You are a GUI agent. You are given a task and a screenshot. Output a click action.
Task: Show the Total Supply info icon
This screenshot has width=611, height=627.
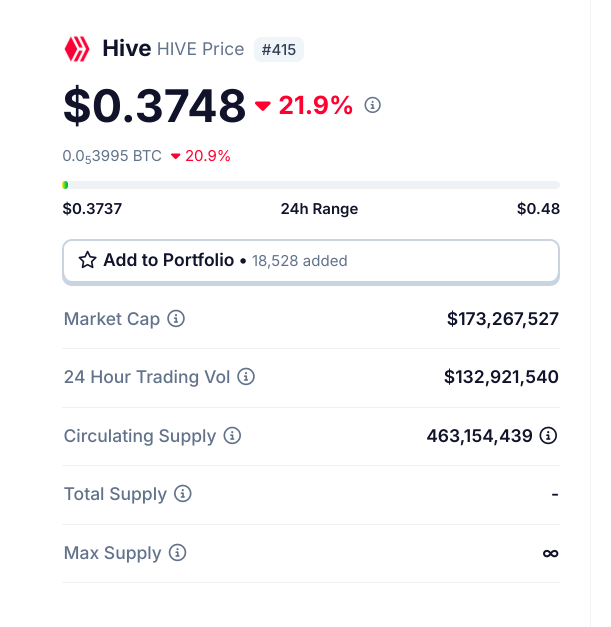[183, 493]
